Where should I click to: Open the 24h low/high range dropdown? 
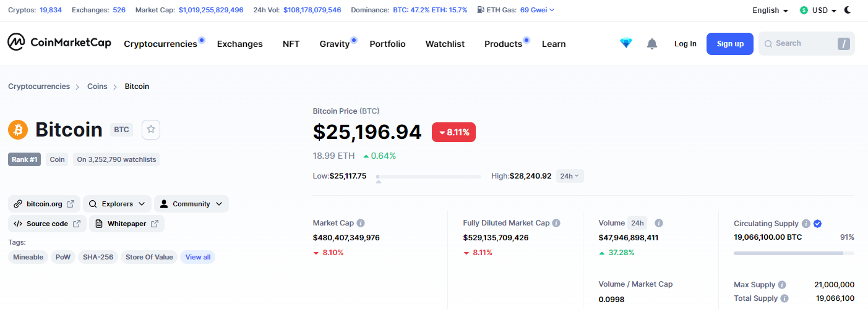click(570, 176)
